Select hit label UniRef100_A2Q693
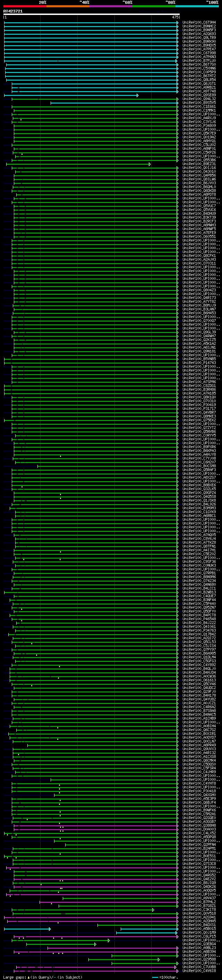 pos(199,34)
